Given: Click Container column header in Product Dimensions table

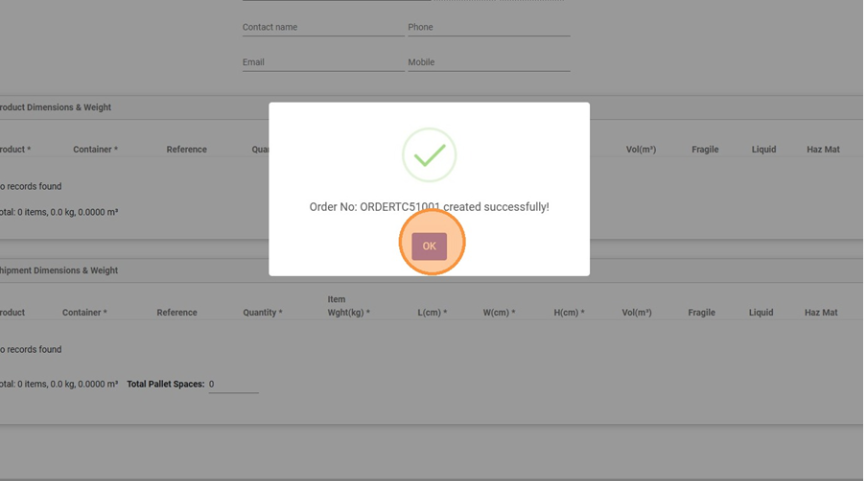Looking at the screenshot, I should coord(95,150).
